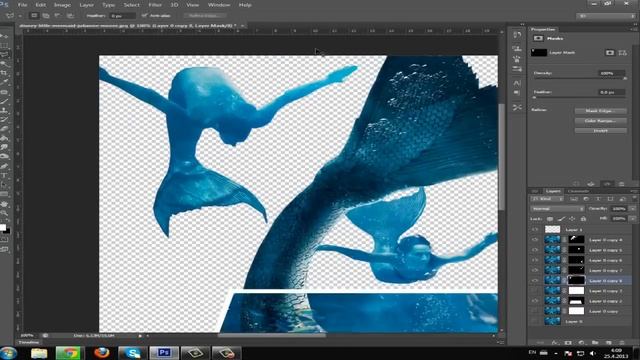Screen dimensions: 640x360
Task: Select the Eyedropper tool
Action: (x=4, y=83)
